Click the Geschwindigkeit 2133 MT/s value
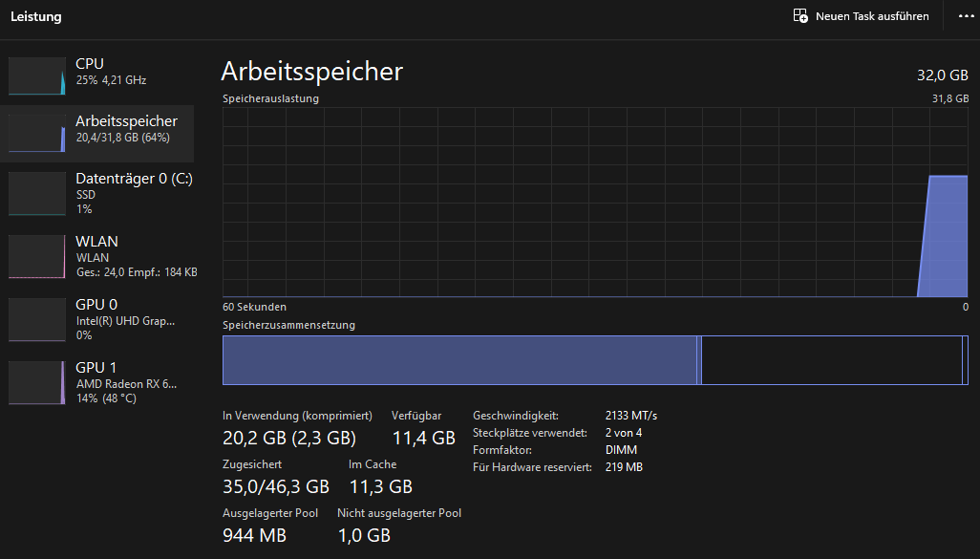 [631, 416]
